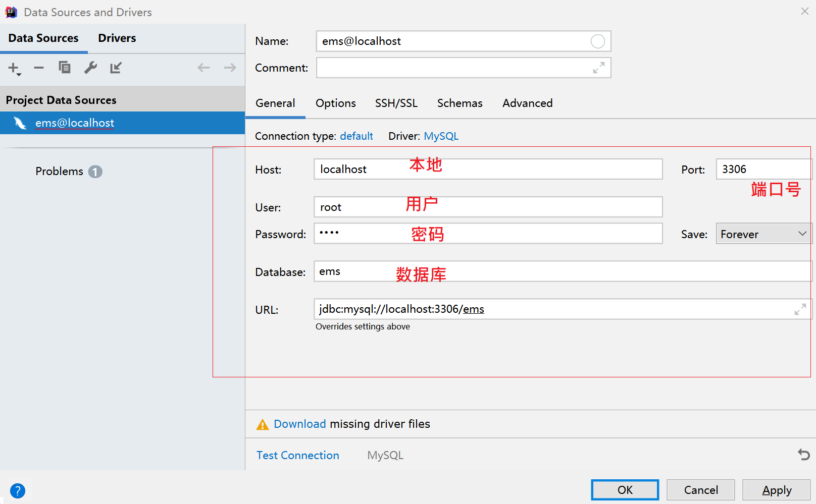Click the Add data source plus icon
The width and height of the screenshot is (816, 504).
(x=14, y=68)
